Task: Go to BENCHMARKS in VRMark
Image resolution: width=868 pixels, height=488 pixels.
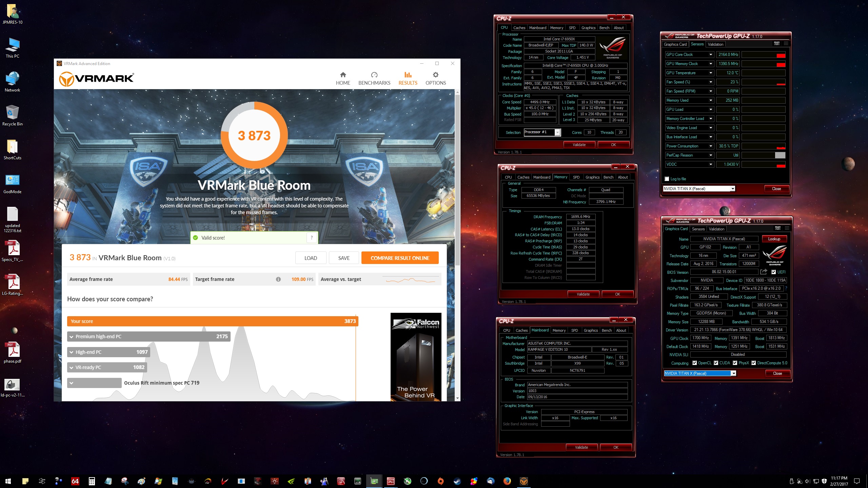Action: 374,79
